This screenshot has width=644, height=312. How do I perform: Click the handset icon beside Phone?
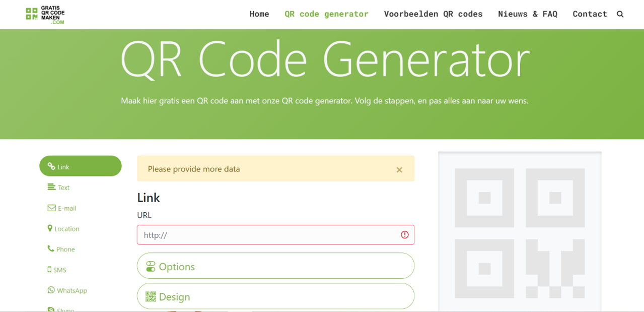(51, 248)
